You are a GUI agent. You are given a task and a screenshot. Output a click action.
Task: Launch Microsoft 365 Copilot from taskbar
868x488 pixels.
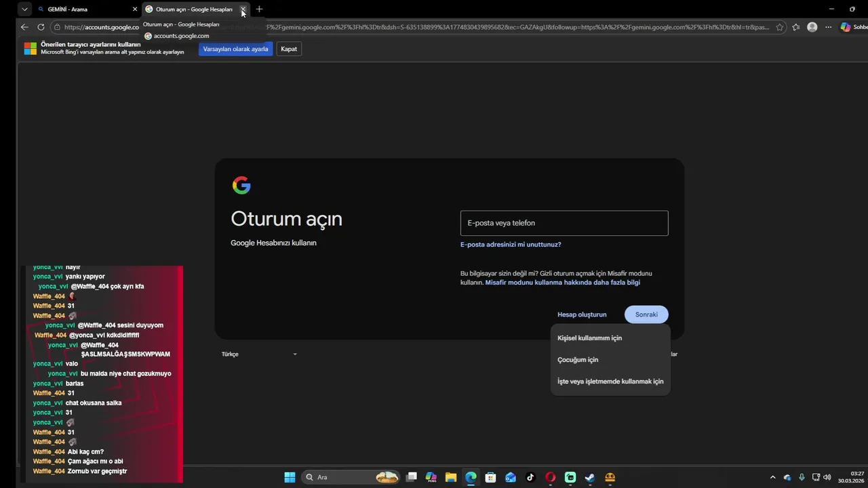click(x=431, y=477)
